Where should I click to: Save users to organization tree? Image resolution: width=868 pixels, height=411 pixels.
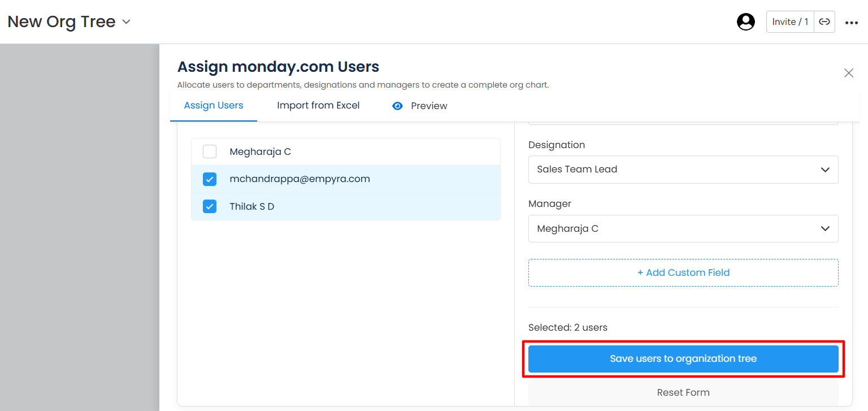click(x=683, y=359)
